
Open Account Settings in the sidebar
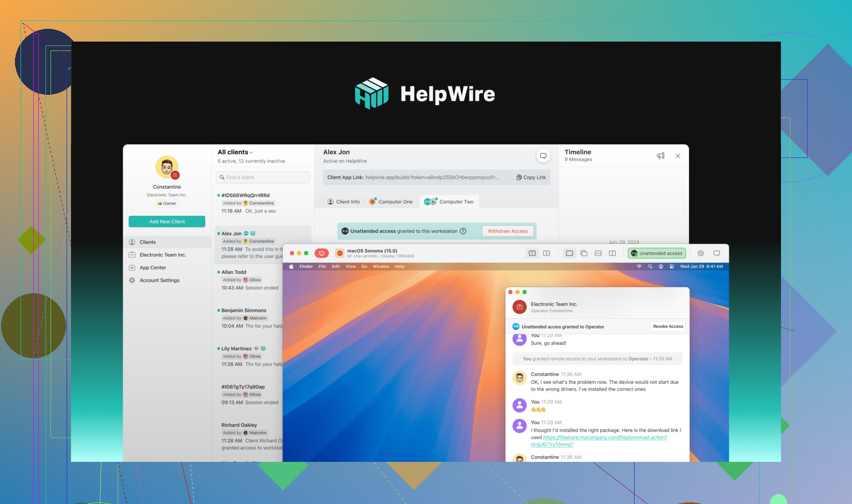pos(168,281)
